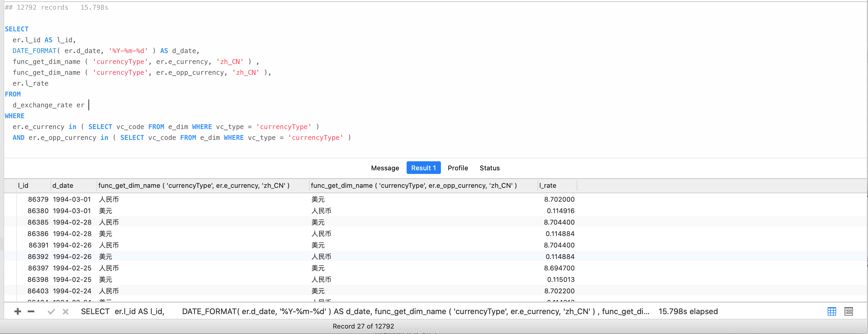Image resolution: width=868 pixels, height=334 pixels.
Task: Click the d_date column header
Action: click(x=63, y=186)
